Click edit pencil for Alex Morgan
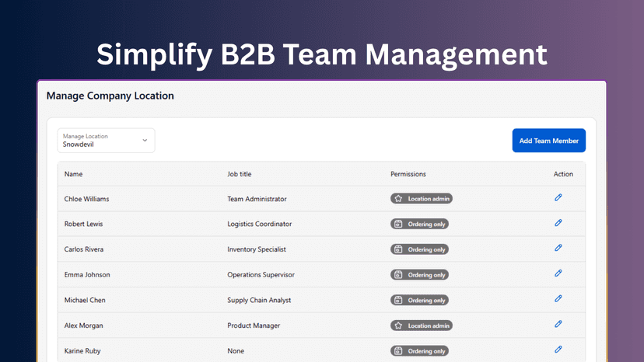This screenshot has width=644, height=362. (x=558, y=324)
